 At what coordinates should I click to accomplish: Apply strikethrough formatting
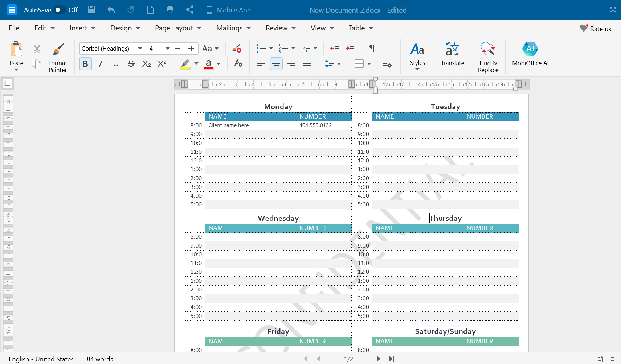pos(131,64)
